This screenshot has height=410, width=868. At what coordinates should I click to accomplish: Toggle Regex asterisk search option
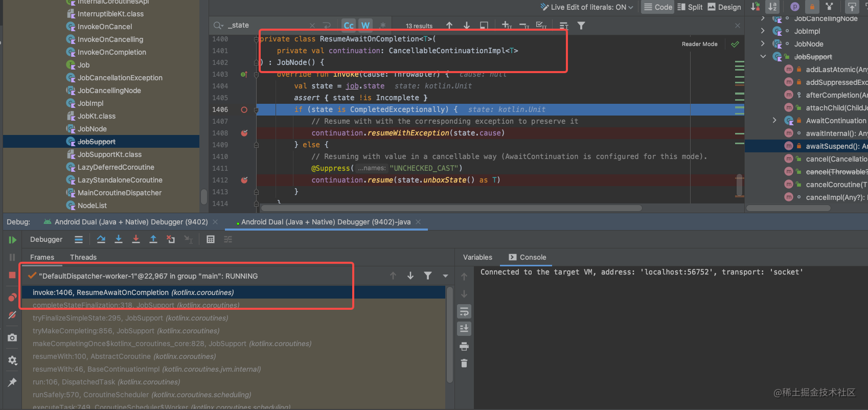pyautogui.click(x=382, y=25)
